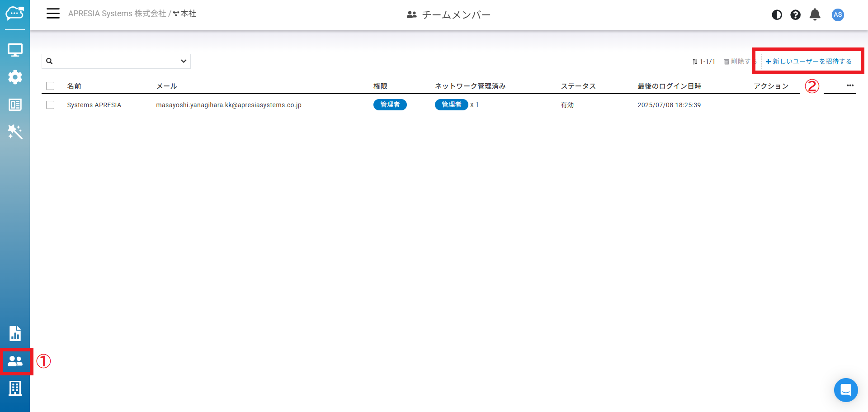The width and height of the screenshot is (868, 412).
Task: Open the notifications bell
Action: (x=815, y=15)
